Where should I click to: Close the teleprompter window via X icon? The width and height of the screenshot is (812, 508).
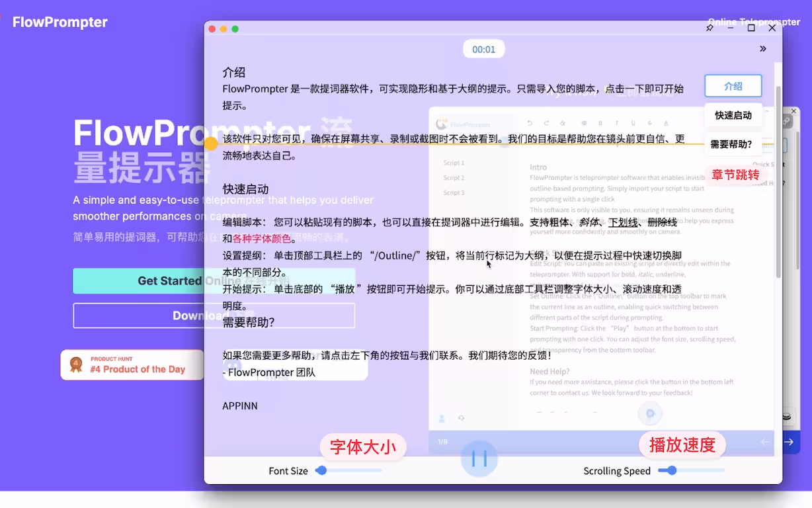point(772,28)
